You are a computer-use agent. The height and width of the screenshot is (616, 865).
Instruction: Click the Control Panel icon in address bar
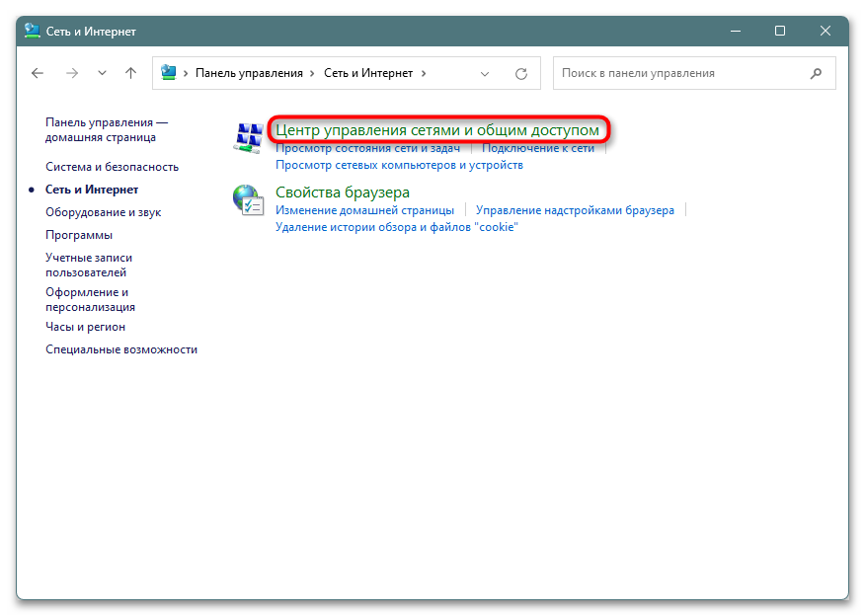168,72
